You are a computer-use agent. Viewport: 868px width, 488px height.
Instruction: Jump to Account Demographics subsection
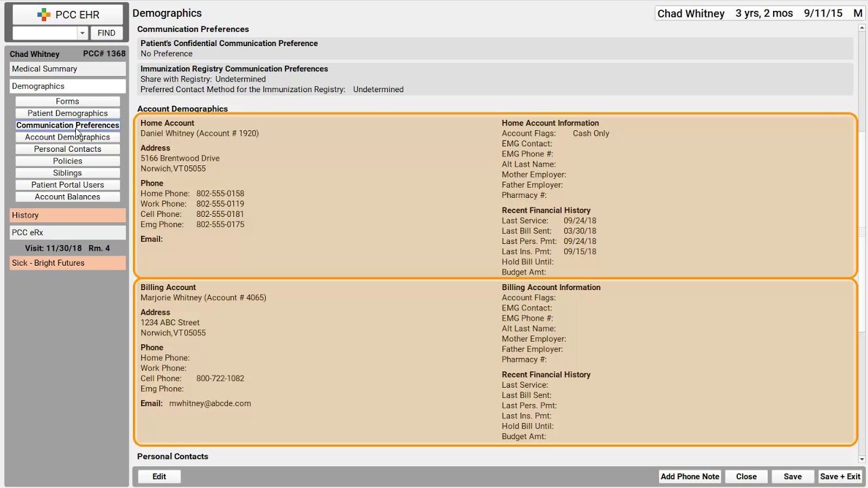[x=67, y=137]
